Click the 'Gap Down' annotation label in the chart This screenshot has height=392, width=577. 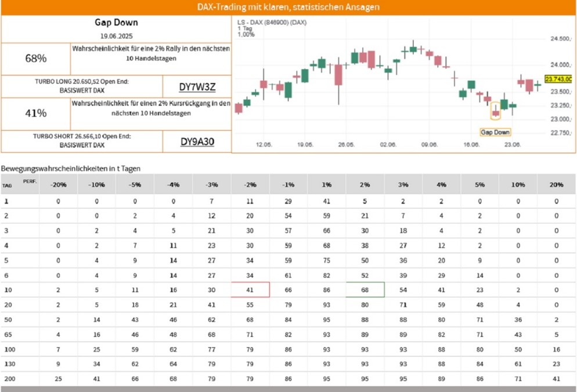(495, 132)
